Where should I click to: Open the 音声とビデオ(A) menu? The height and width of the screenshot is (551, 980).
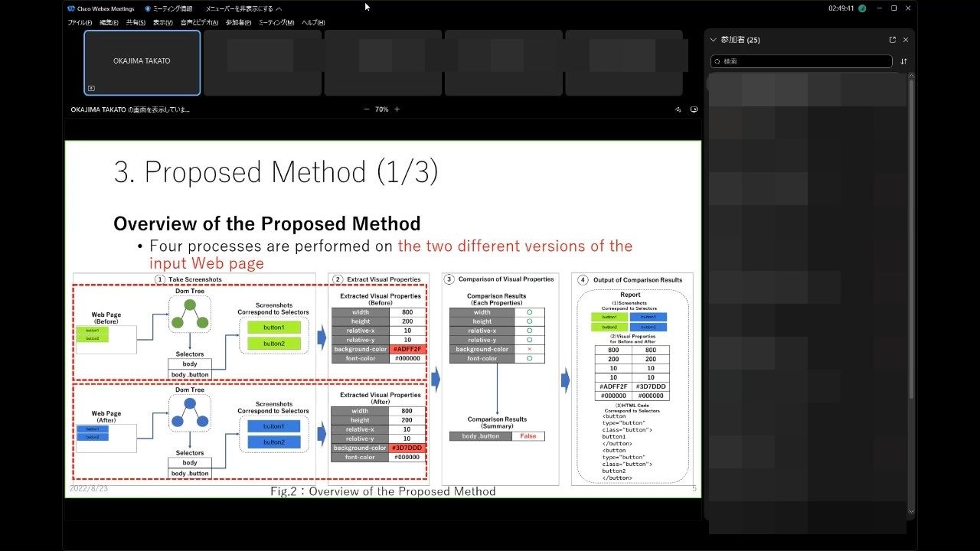click(x=199, y=23)
